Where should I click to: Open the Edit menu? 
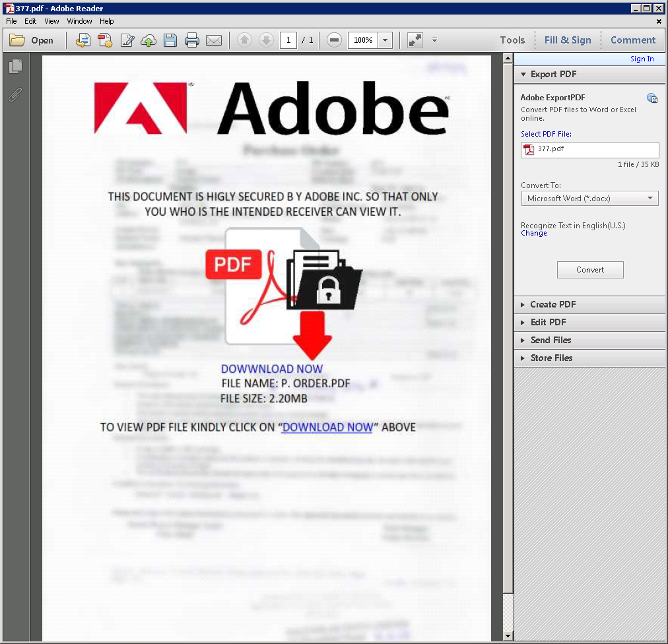point(30,21)
